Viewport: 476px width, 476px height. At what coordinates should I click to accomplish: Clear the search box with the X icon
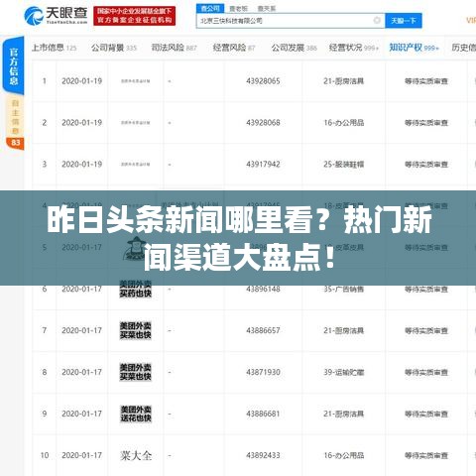377,21
